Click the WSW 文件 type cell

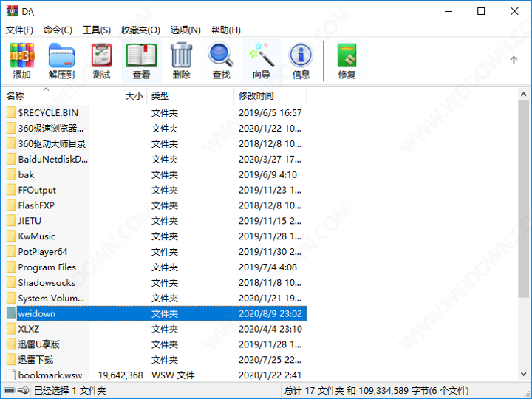click(173, 375)
